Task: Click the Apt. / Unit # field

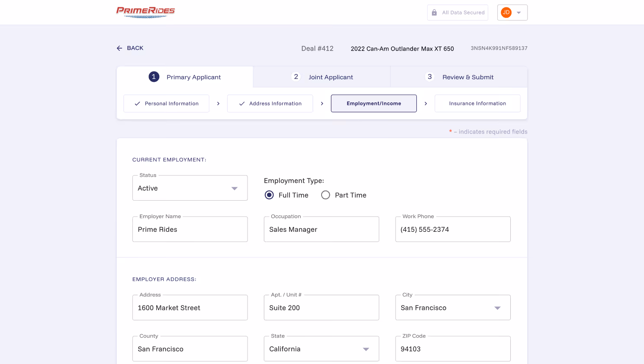Action: point(322,308)
